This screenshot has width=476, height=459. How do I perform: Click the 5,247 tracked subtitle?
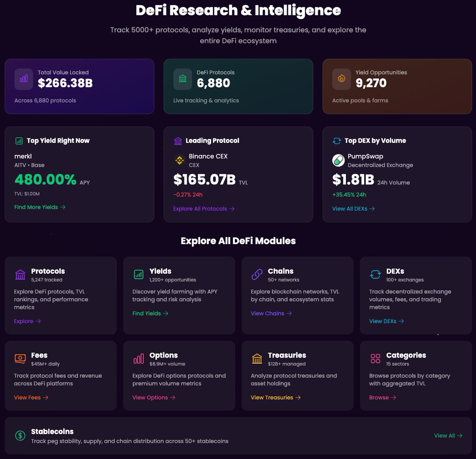(47, 280)
